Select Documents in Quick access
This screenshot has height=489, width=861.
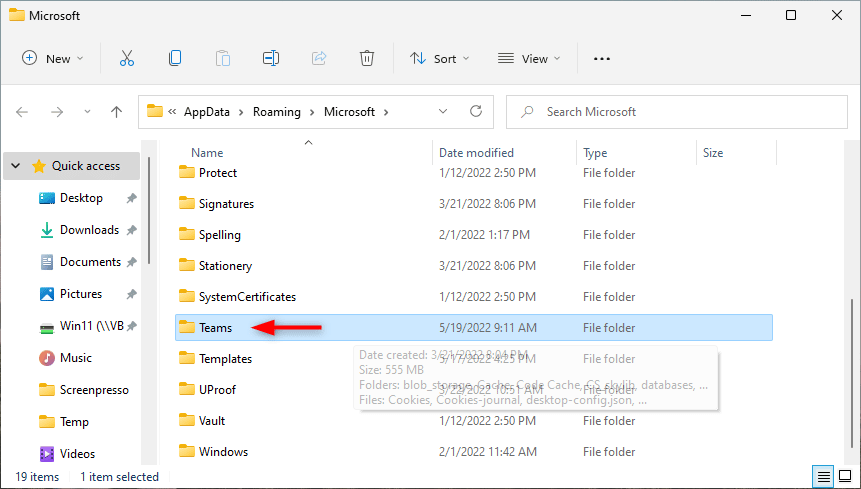(90, 262)
